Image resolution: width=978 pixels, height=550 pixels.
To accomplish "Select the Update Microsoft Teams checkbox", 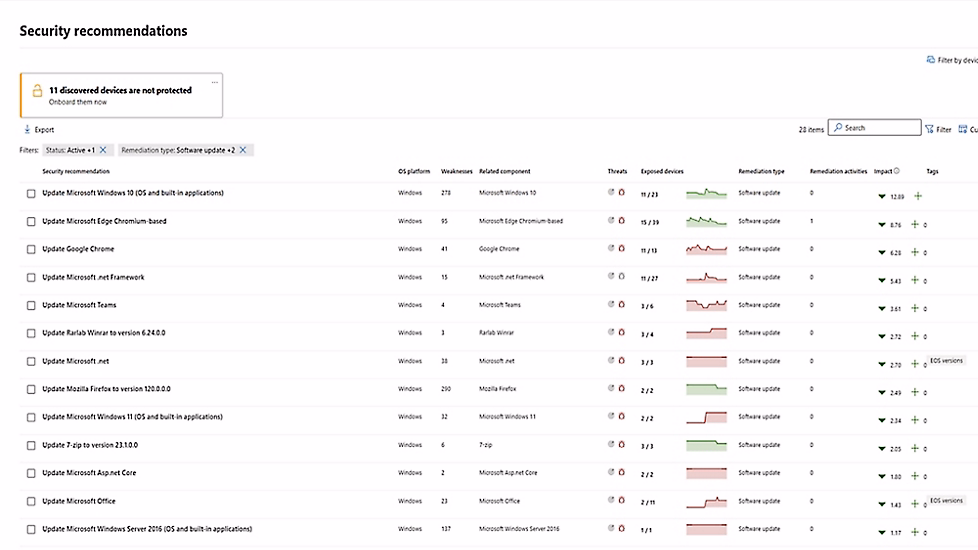I will pyautogui.click(x=31, y=306).
